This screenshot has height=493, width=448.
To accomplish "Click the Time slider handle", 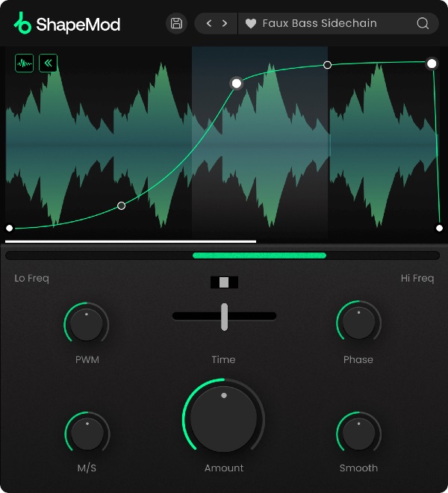I will tap(224, 317).
